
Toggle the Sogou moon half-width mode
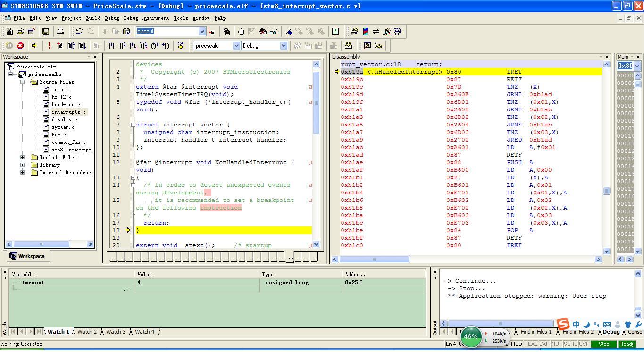(x=586, y=325)
